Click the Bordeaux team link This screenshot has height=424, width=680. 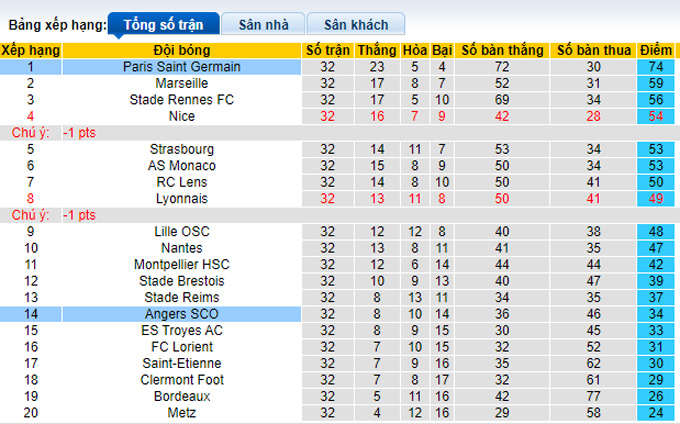click(182, 396)
